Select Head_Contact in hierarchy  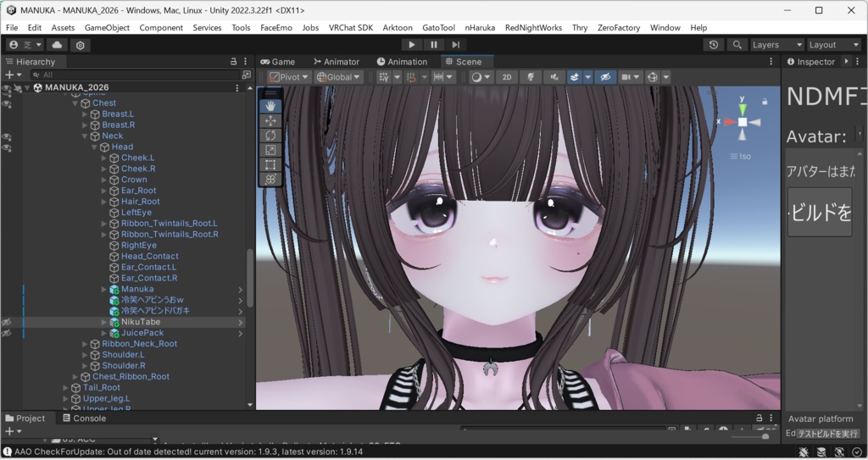(149, 257)
